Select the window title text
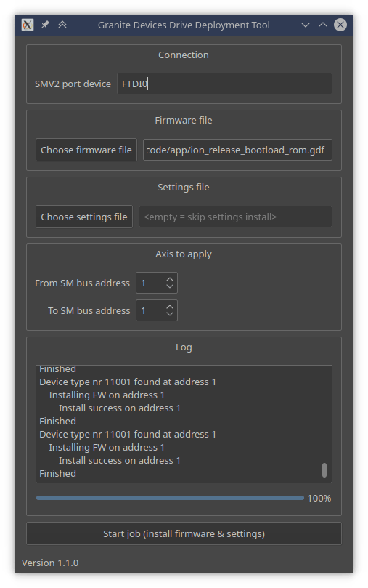 pyautogui.click(x=184, y=25)
